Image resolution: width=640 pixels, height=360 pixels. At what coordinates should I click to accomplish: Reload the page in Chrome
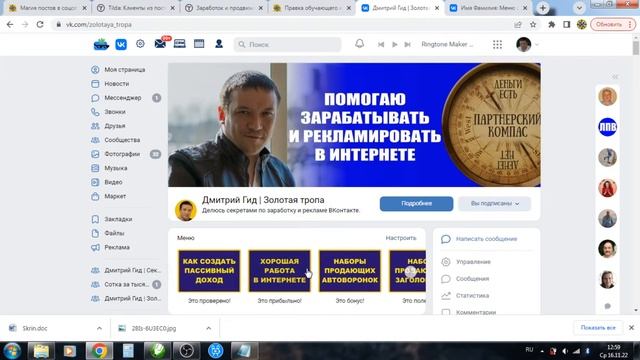pos(40,24)
